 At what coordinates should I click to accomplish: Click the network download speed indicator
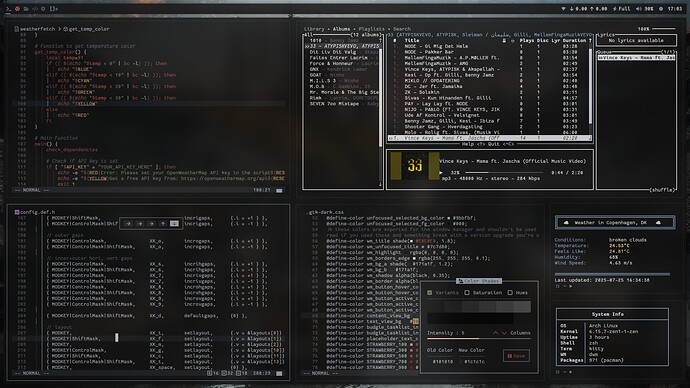[x=578, y=8]
